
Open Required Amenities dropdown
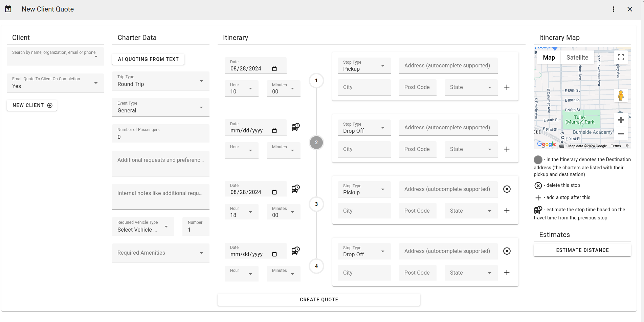coord(161,253)
